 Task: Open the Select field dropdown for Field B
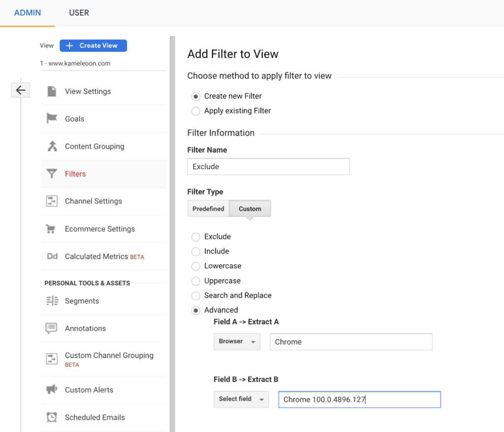click(x=241, y=399)
